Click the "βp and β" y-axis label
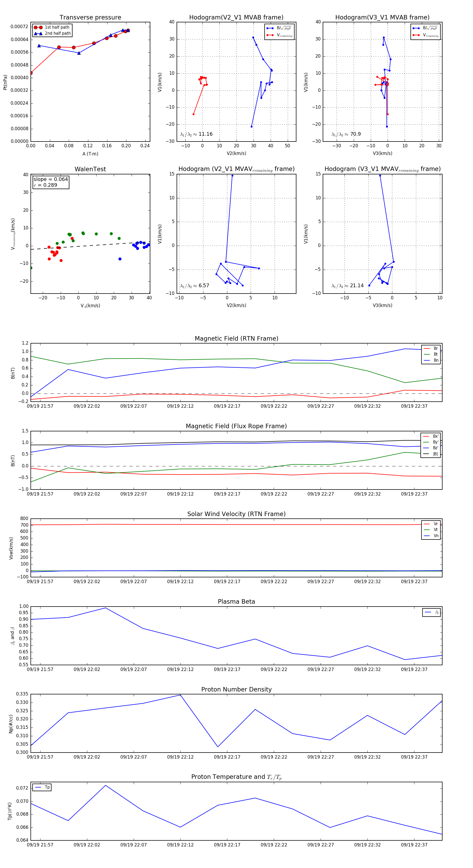The height and width of the screenshot is (868, 473). (x=12, y=636)
